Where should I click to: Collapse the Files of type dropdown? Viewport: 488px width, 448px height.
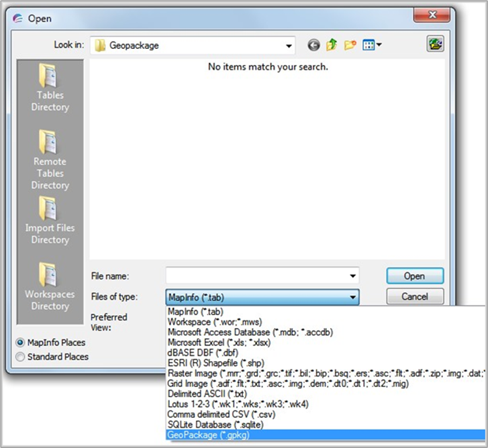point(352,297)
